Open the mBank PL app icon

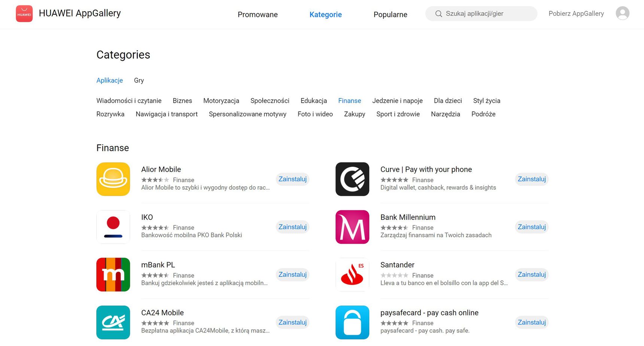[113, 274]
